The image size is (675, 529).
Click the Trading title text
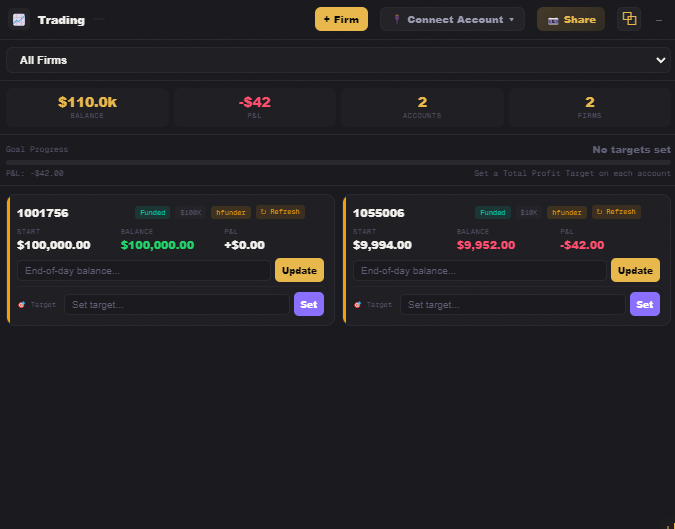pos(62,20)
